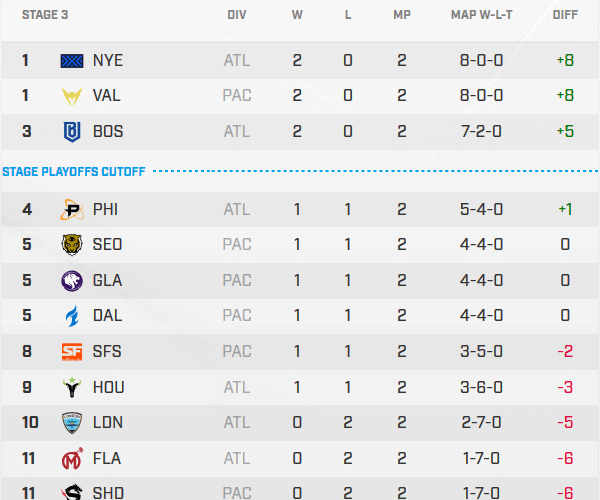Image resolution: width=600 pixels, height=500 pixels.
Task: Click the GLA purple team logo
Action: pyautogui.click(x=72, y=281)
